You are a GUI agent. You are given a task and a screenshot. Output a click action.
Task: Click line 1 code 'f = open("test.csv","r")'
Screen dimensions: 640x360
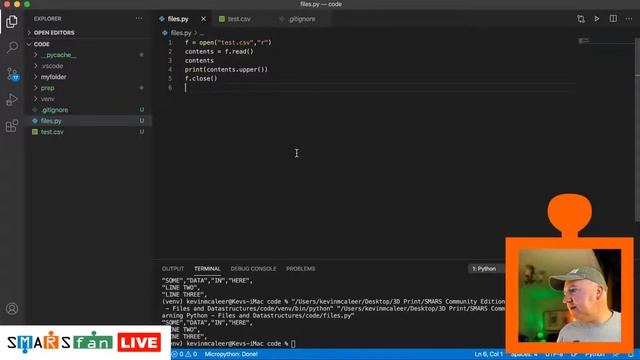pyautogui.click(x=228, y=42)
